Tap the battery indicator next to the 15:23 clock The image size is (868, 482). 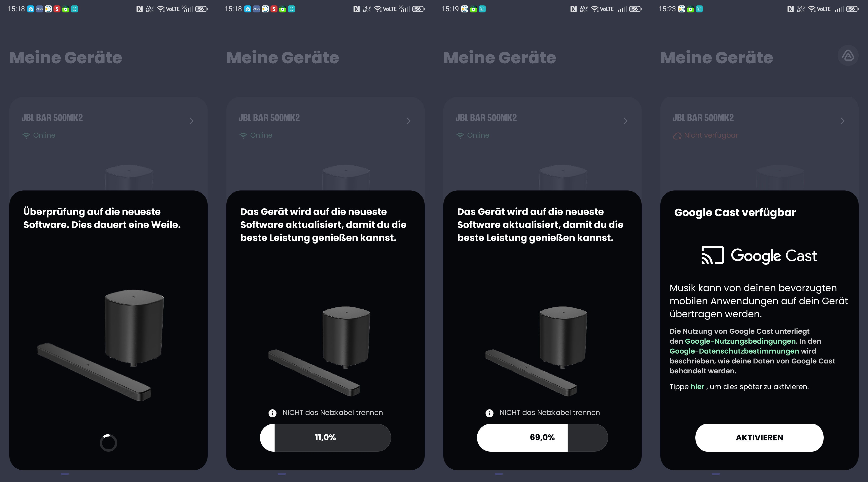852,9
